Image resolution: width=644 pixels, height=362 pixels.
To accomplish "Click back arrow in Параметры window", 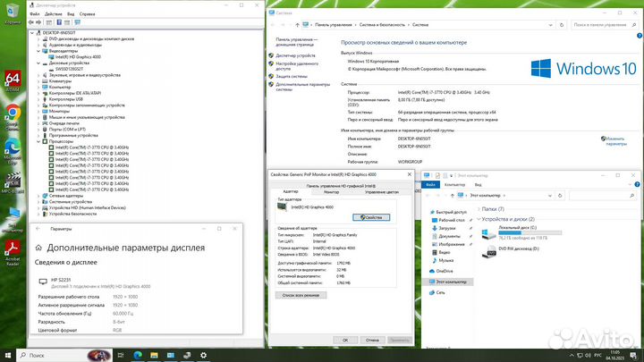I will click(x=38, y=229).
